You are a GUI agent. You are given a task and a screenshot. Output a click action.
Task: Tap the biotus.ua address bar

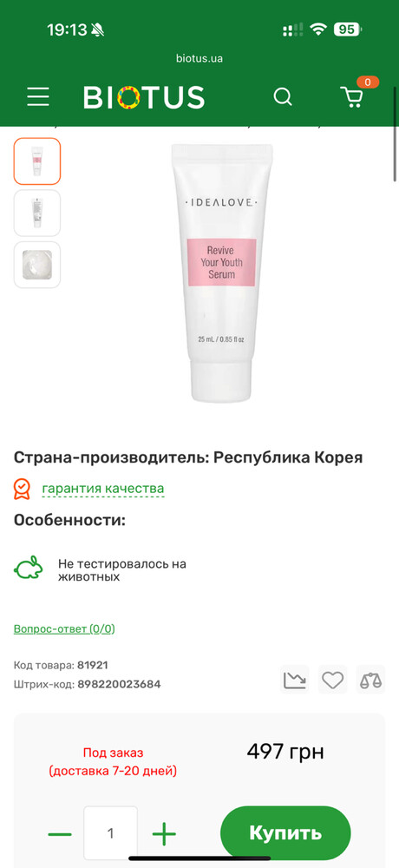[x=199, y=58]
